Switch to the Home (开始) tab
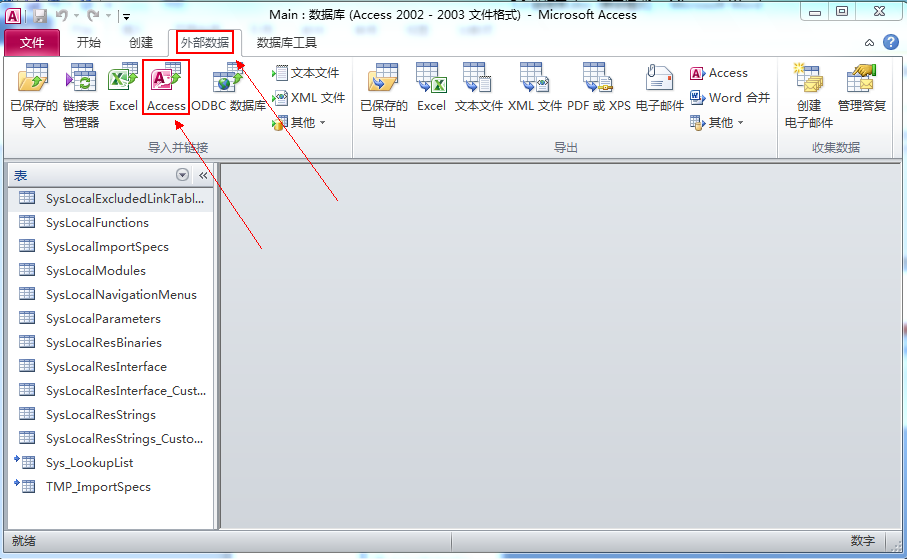This screenshot has width=907, height=559. point(89,43)
